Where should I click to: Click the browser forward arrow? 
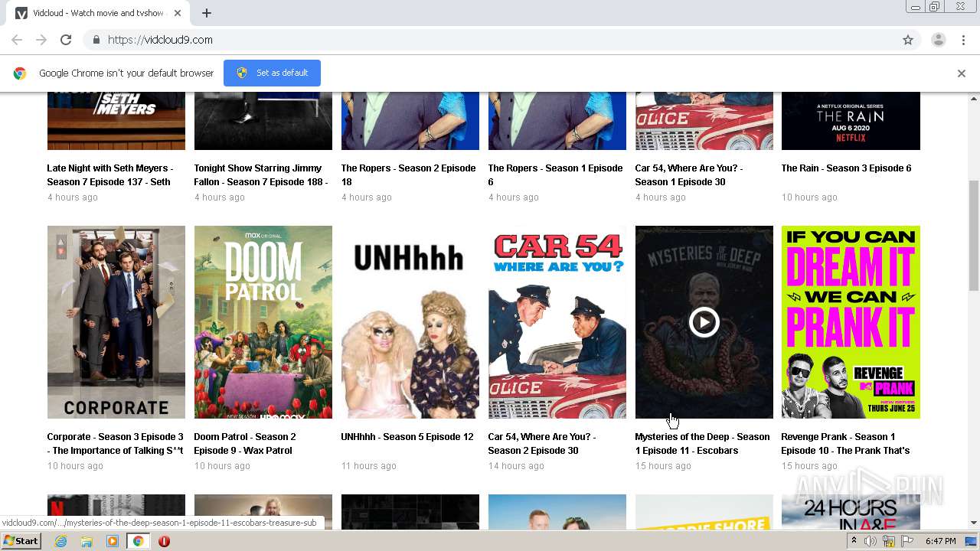click(x=41, y=40)
